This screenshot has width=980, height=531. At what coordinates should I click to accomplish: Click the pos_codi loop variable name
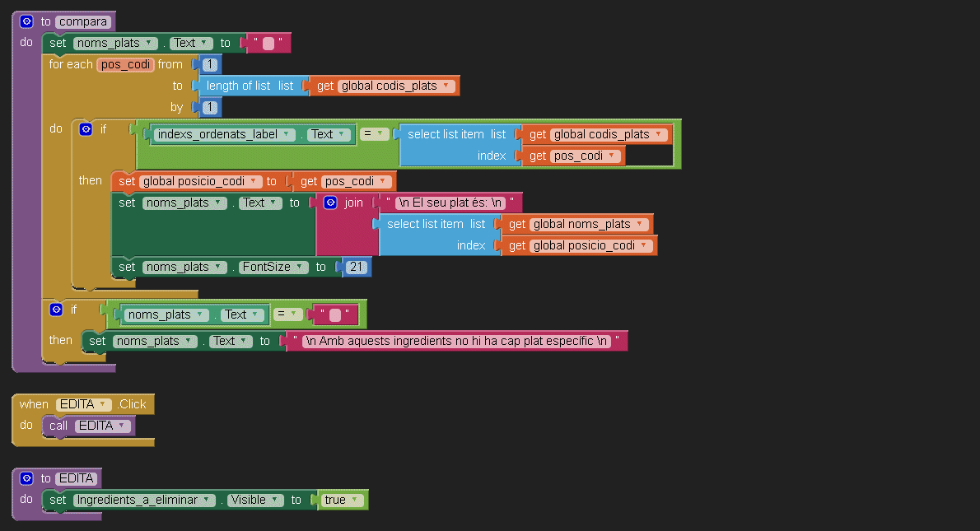(x=125, y=64)
